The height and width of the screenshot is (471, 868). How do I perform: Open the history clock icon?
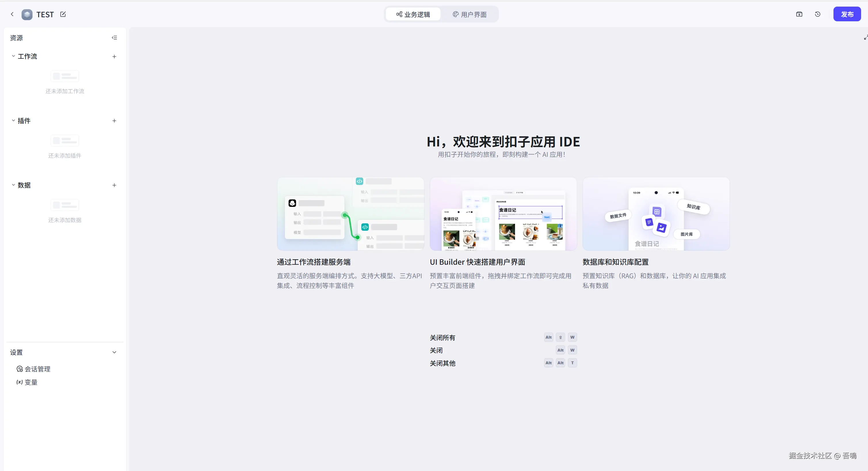point(817,14)
